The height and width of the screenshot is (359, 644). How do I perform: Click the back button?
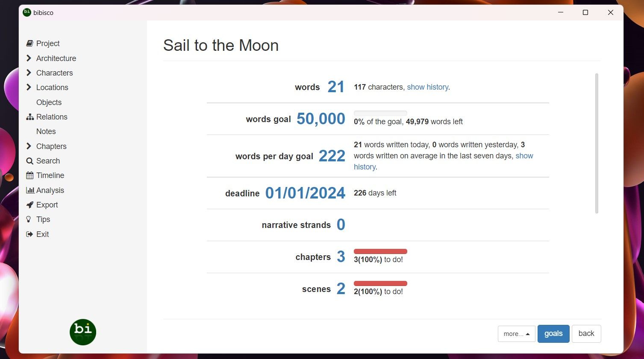point(586,334)
